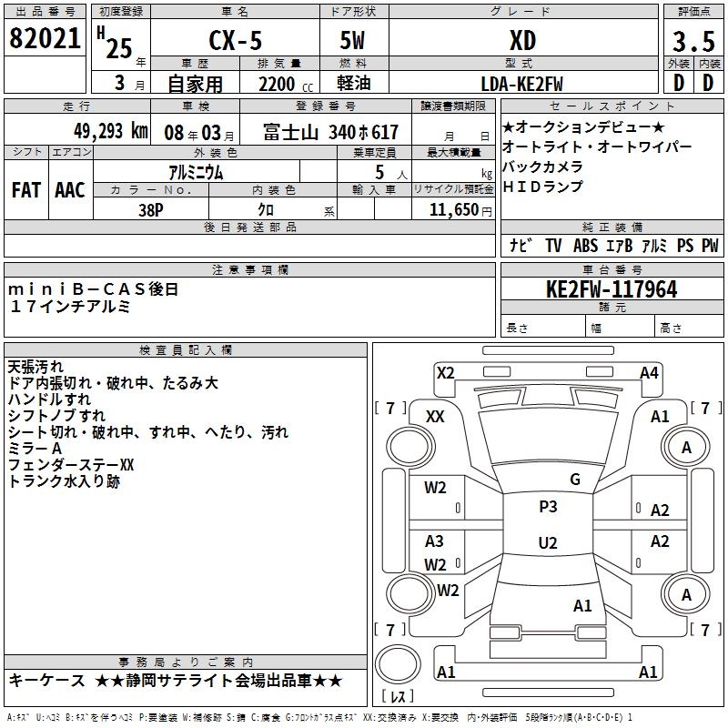Select fuel type 軽油
Image resolution: width=728 pixels, height=728 pixels.
[x=354, y=83]
